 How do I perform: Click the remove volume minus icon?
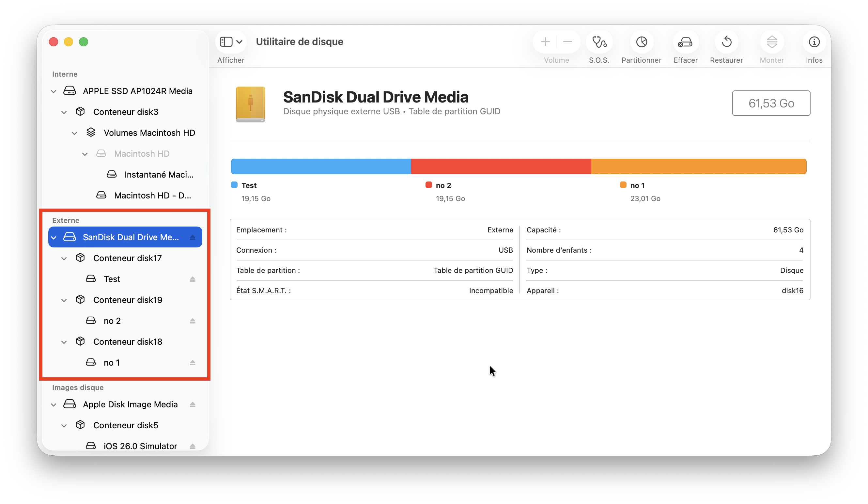click(567, 42)
